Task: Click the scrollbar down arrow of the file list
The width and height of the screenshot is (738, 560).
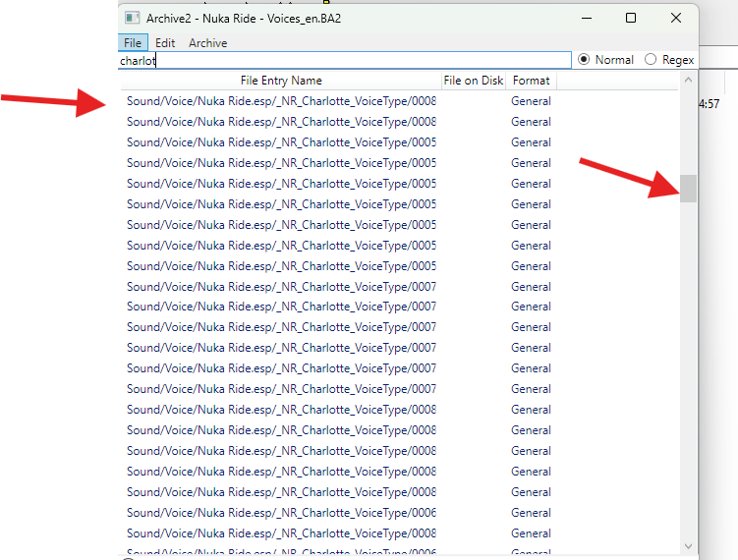Action: pos(688,546)
